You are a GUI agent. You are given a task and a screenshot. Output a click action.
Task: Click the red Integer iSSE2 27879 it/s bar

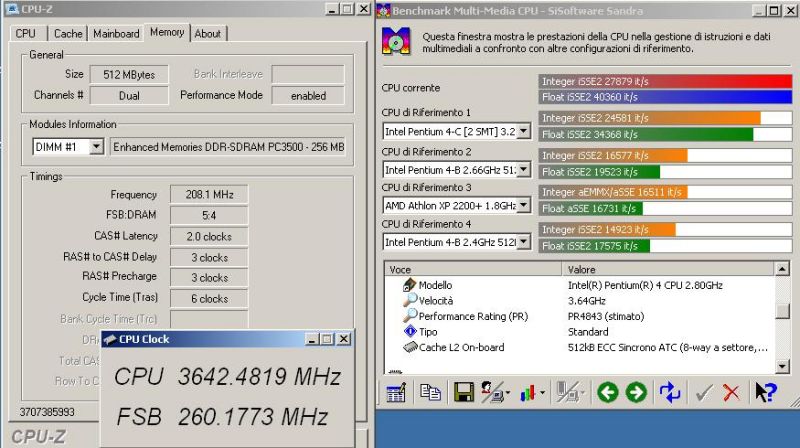(x=665, y=81)
